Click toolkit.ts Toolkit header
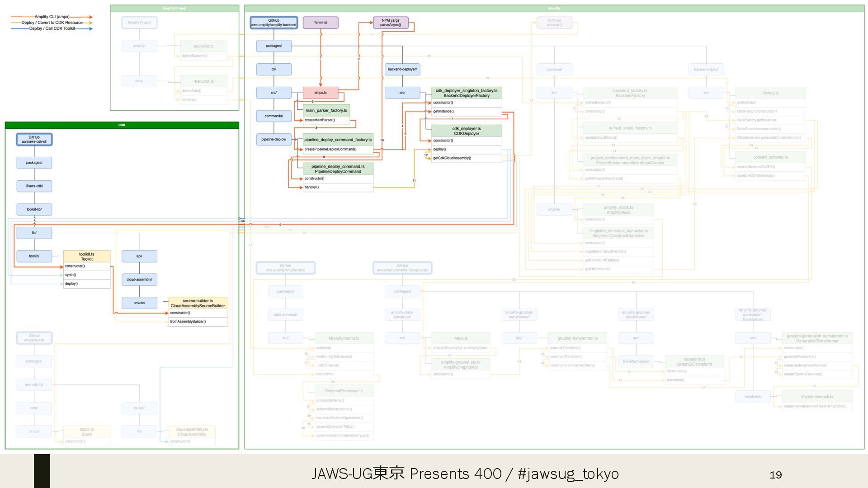This screenshot has height=488, width=868. [86, 257]
